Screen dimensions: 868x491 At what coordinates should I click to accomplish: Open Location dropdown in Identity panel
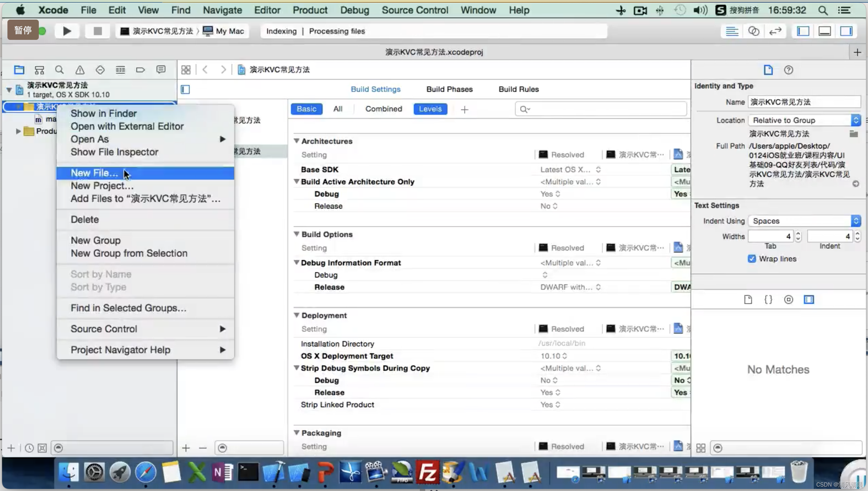(805, 120)
